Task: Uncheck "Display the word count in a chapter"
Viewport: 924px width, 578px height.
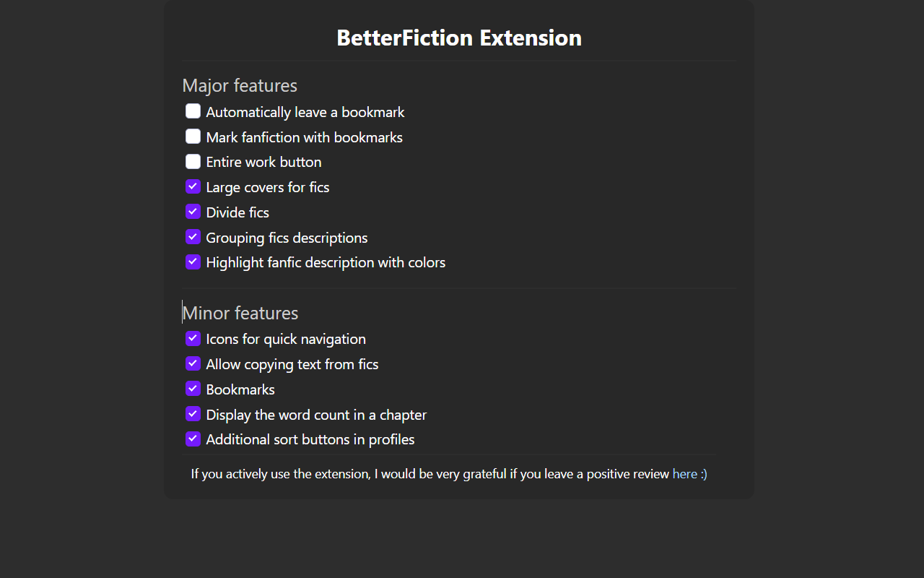Action: coord(193,413)
